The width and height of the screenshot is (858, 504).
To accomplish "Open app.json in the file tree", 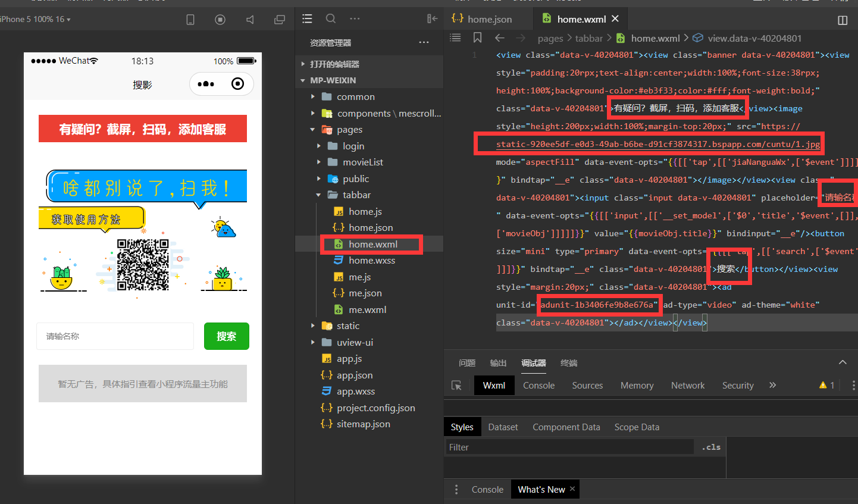I will pos(355,375).
